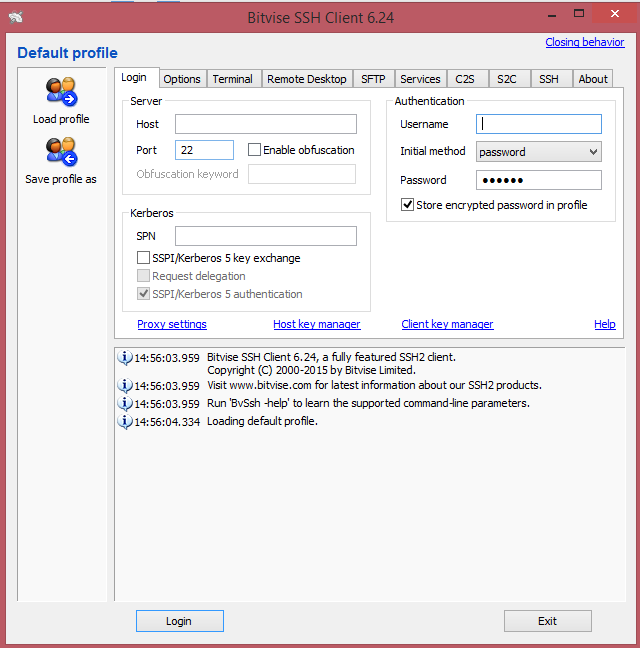The width and height of the screenshot is (640, 648).
Task: Open the About tab
Action: coord(593,79)
